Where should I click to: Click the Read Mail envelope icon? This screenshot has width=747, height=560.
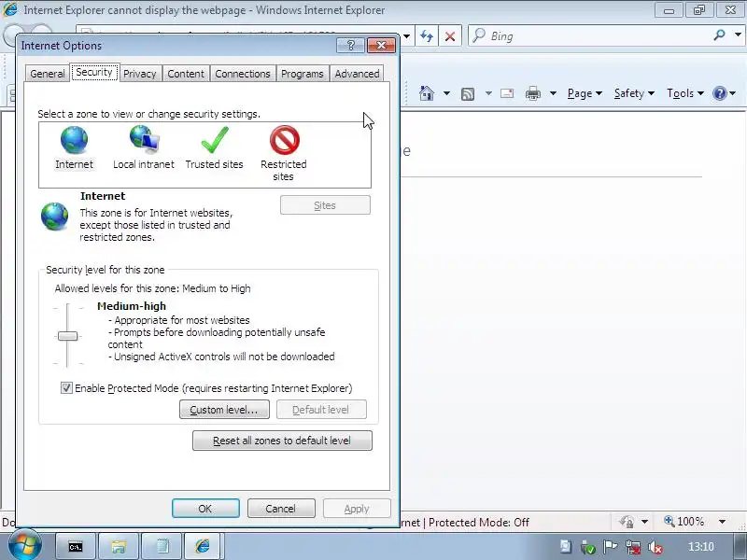click(x=507, y=93)
